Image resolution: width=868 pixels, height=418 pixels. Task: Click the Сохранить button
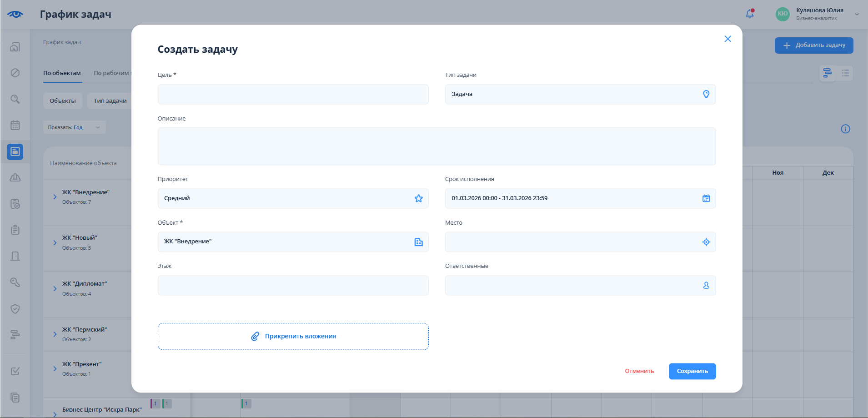[x=692, y=371]
